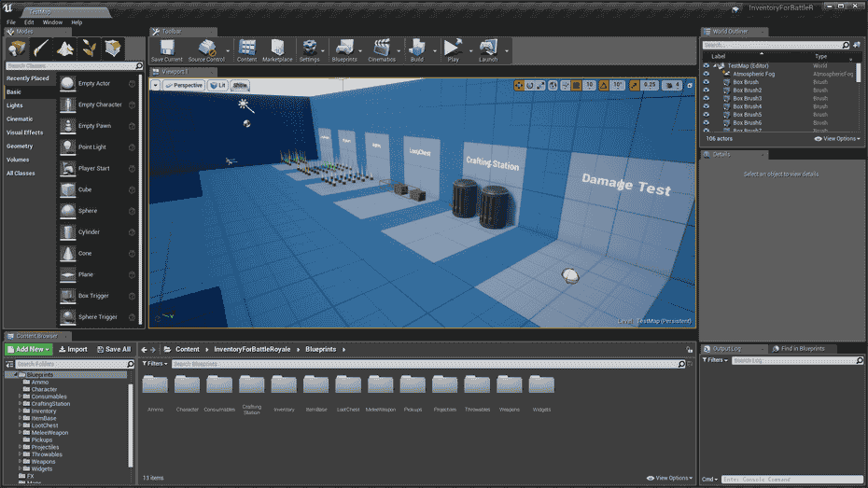
Task: Click the Save All button
Action: [114, 350]
